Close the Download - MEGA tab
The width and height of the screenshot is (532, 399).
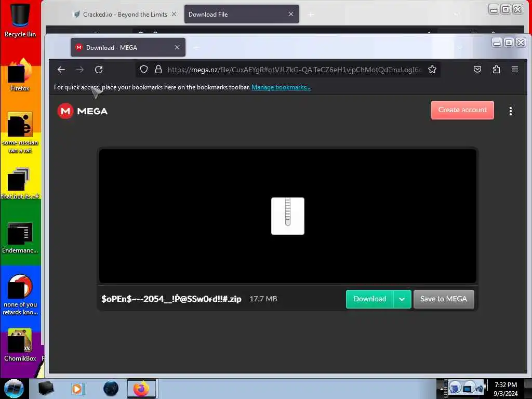pyautogui.click(x=177, y=47)
